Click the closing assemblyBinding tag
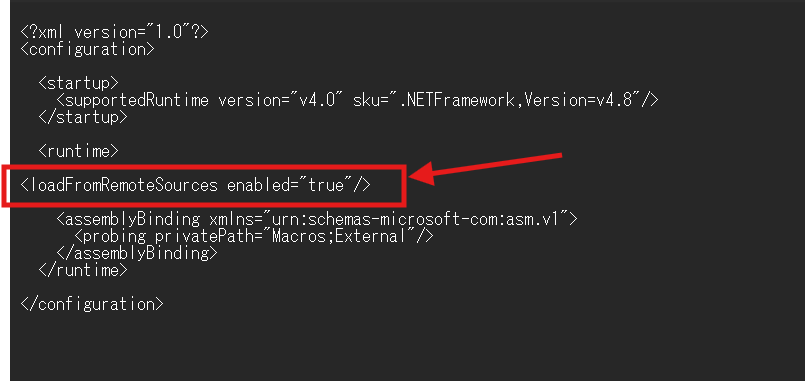Viewport: 805px width, 381px height. 137,253
